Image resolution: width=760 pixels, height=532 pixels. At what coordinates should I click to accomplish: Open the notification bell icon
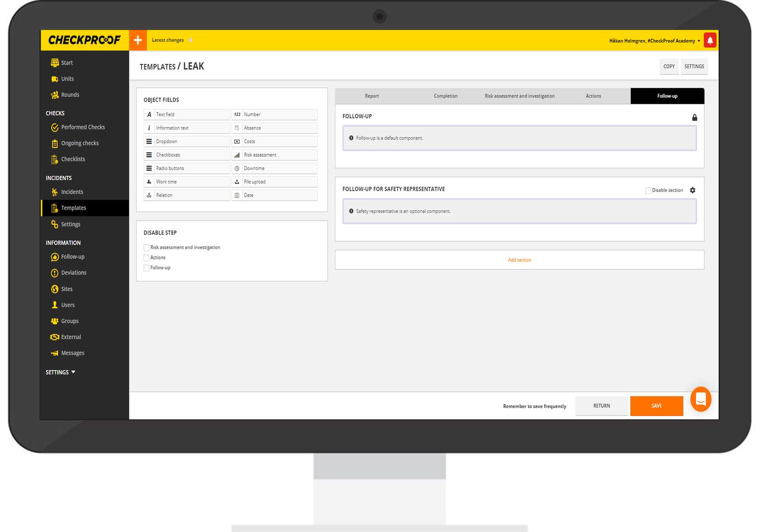710,40
